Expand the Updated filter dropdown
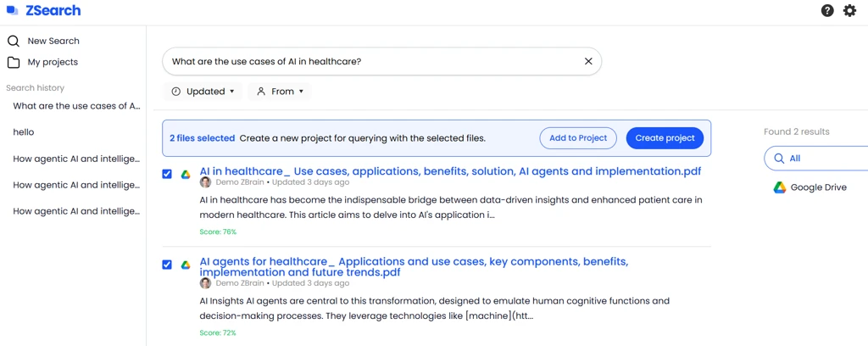Screen dimensions: 868x346 tap(203, 92)
